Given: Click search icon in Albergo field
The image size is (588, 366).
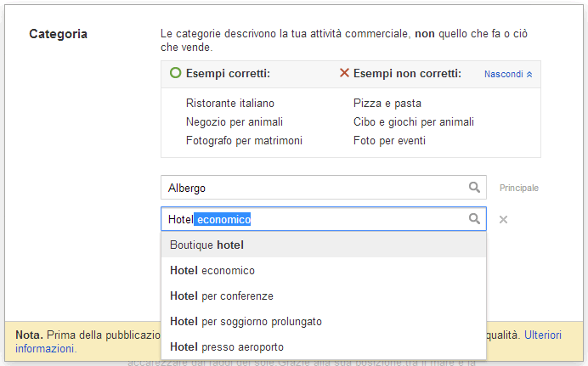Looking at the screenshot, I should (474, 188).
